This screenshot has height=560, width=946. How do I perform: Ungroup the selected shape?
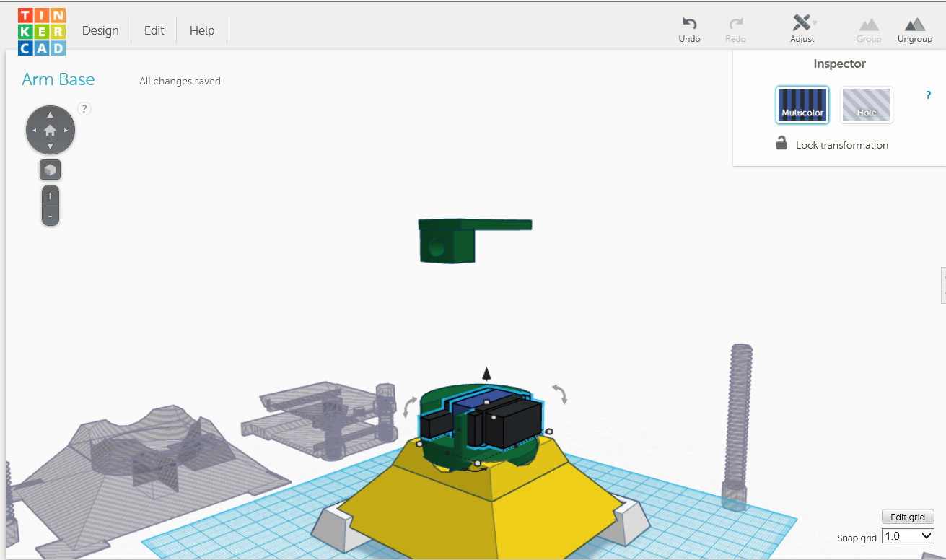914,27
